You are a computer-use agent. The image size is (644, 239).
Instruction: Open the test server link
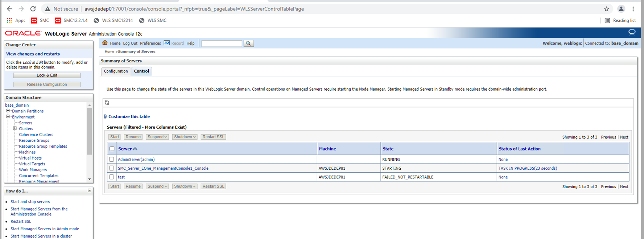pyautogui.click(x=121, y=177)
